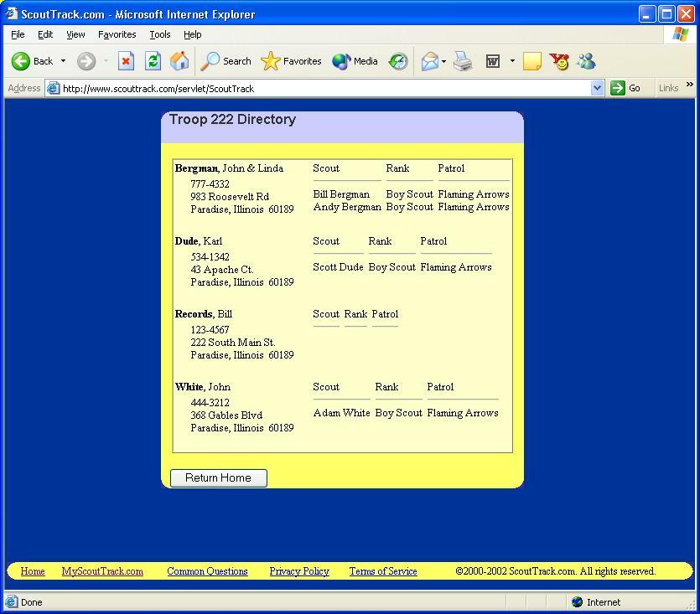Open the File menu
The height and width of the screenshot is (614, 700).
tap(18, 34)
